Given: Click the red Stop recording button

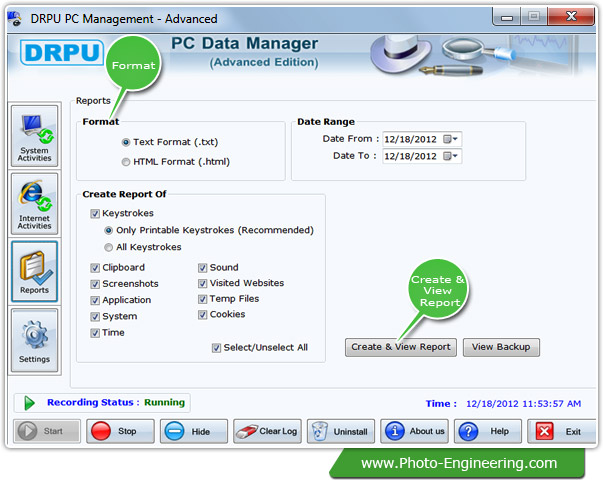Looking at the screenshot, I should coord(120,431).
